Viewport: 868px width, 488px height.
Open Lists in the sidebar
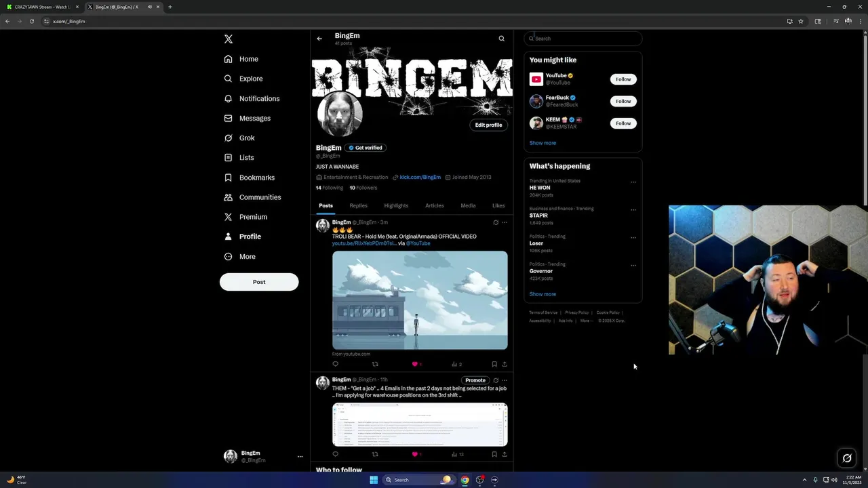[x=239, y=157]
